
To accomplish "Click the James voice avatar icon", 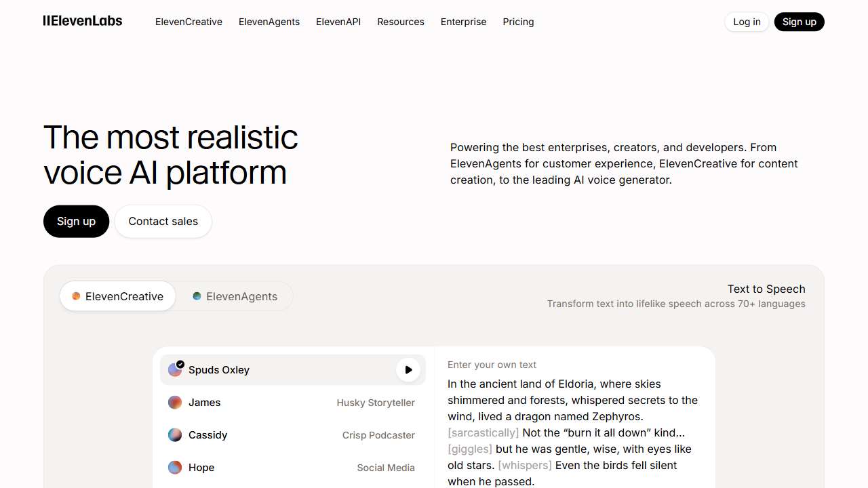I will pos(175,403).
